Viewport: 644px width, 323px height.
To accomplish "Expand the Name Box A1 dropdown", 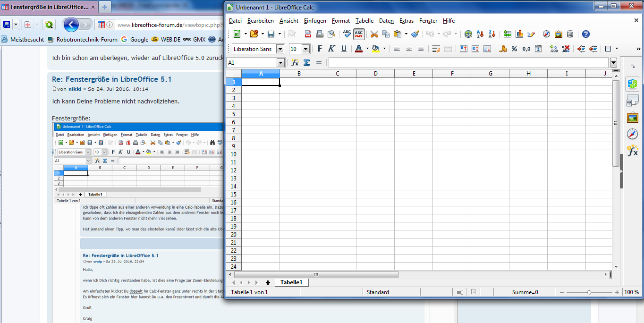I will [x=280, y=62].
